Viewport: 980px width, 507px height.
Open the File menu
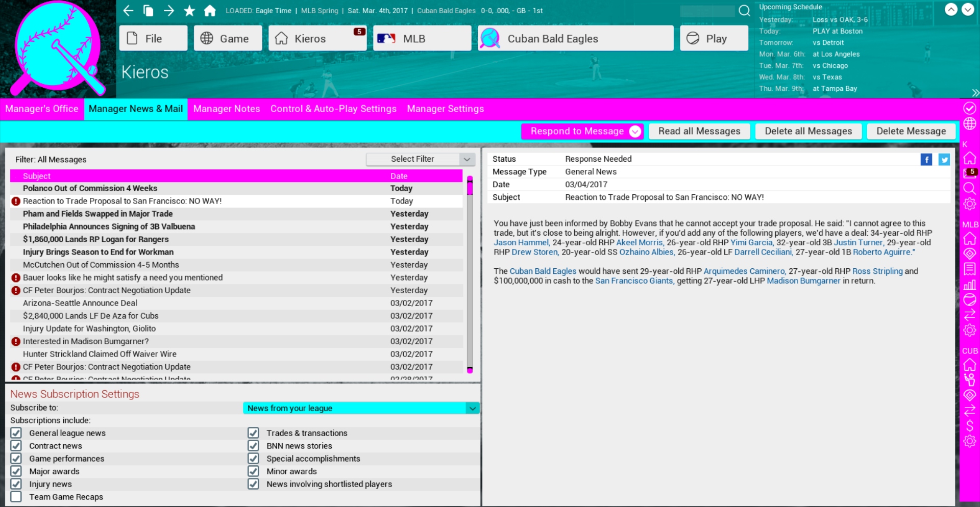point(153,38)
